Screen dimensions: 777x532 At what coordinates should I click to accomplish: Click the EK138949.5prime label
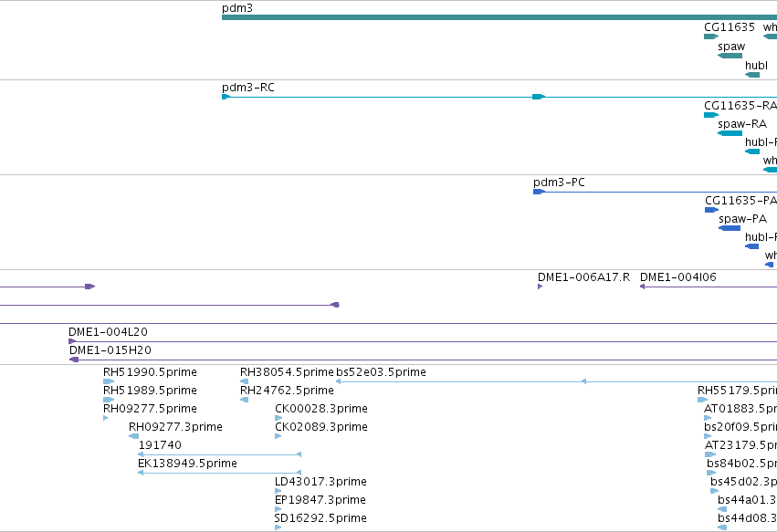click(187, 464)
